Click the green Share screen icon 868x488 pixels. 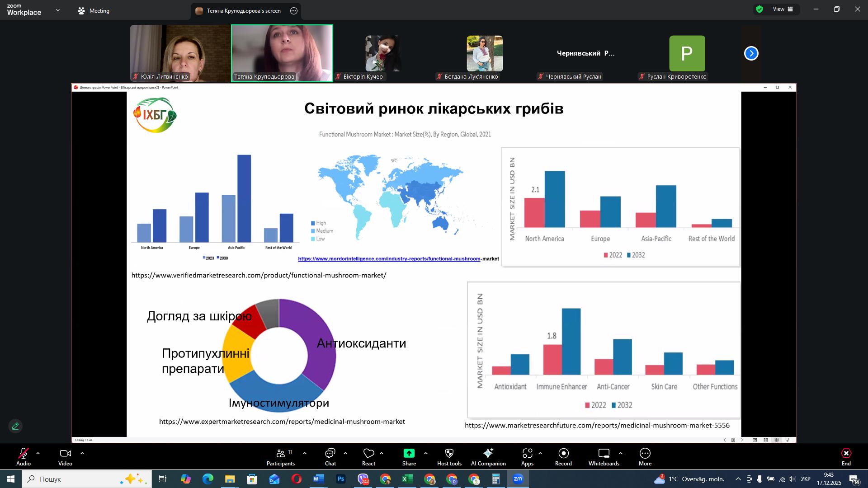[409, 454]
